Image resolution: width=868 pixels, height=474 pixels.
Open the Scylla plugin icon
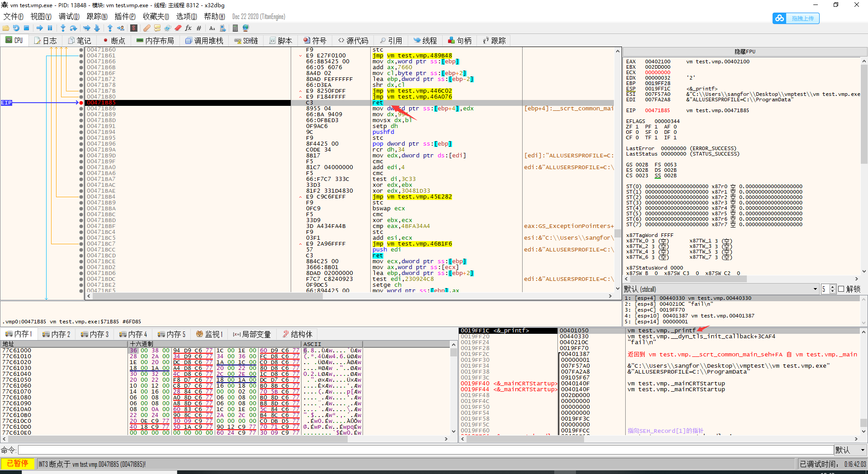click(x=134, y=28)
